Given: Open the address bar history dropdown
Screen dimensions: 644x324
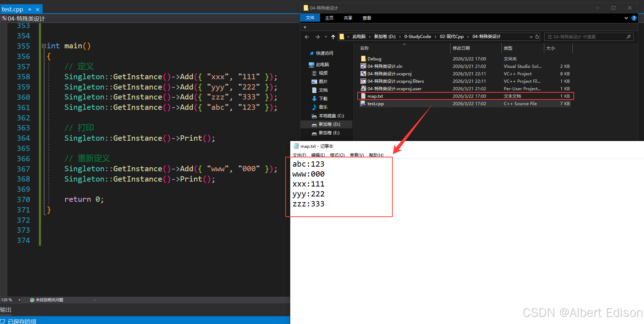Looking at the screenshot, I should tap(531, 37).
